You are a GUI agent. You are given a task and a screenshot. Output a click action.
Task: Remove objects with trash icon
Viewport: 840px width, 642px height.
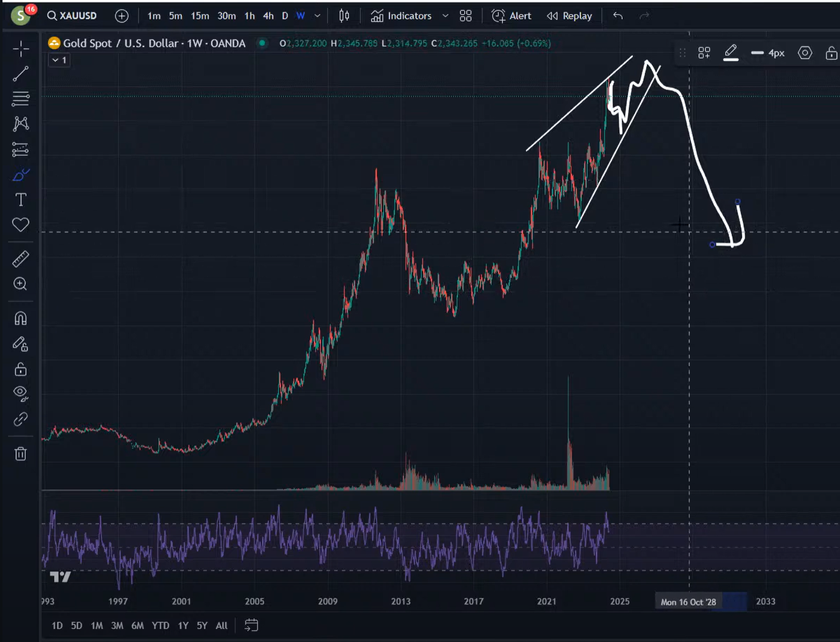(21, 453)
